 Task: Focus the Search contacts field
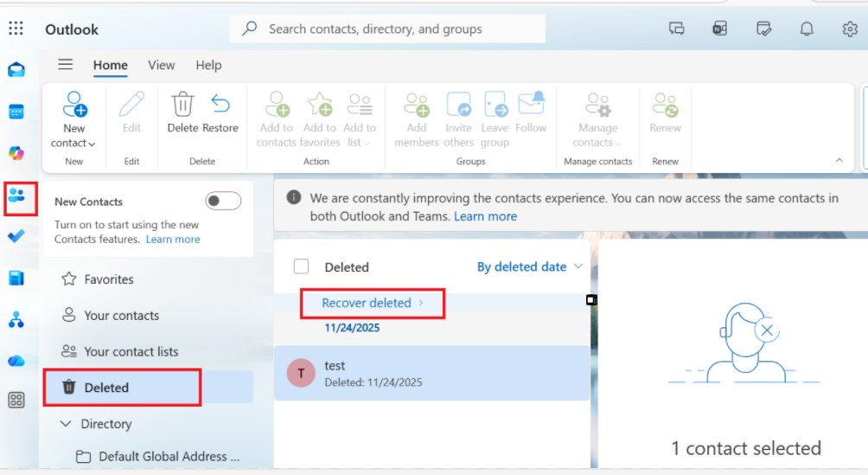coord(387,29)
